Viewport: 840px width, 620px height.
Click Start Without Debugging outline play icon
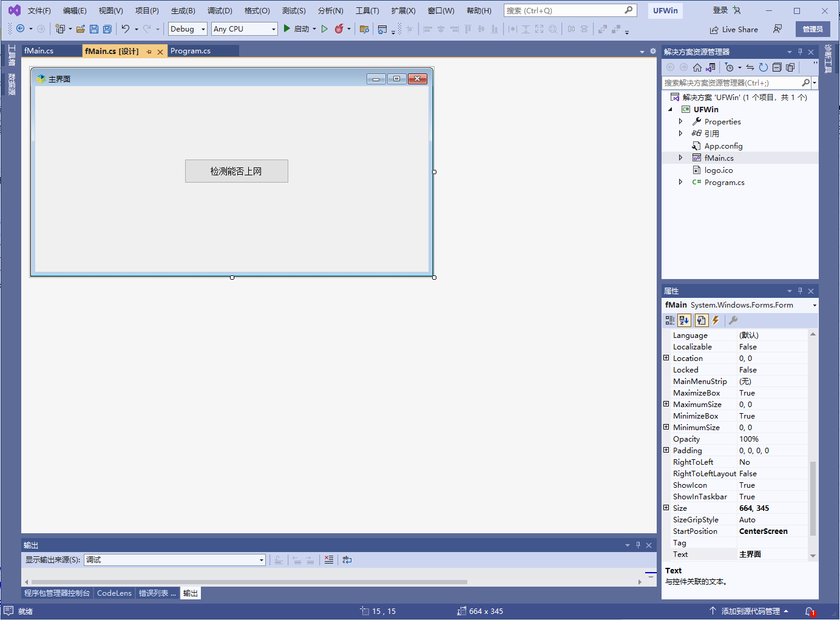(x=325, y=29)
